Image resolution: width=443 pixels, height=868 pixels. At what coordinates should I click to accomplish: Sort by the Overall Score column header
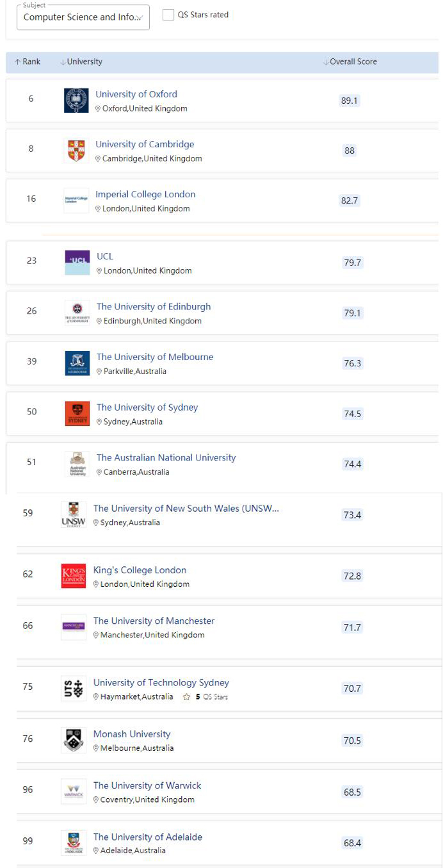tap(350, 62)
